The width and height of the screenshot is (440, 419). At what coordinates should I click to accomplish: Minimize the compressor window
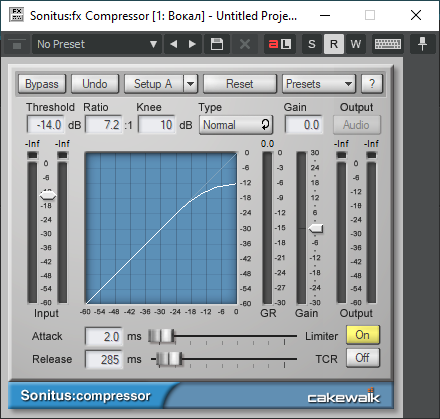pos(325,15)
